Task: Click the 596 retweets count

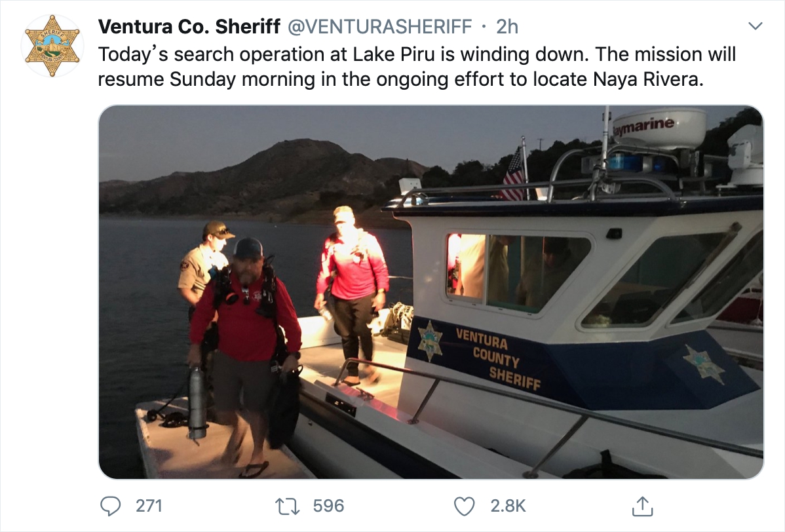Action: (x=328, y=506)
